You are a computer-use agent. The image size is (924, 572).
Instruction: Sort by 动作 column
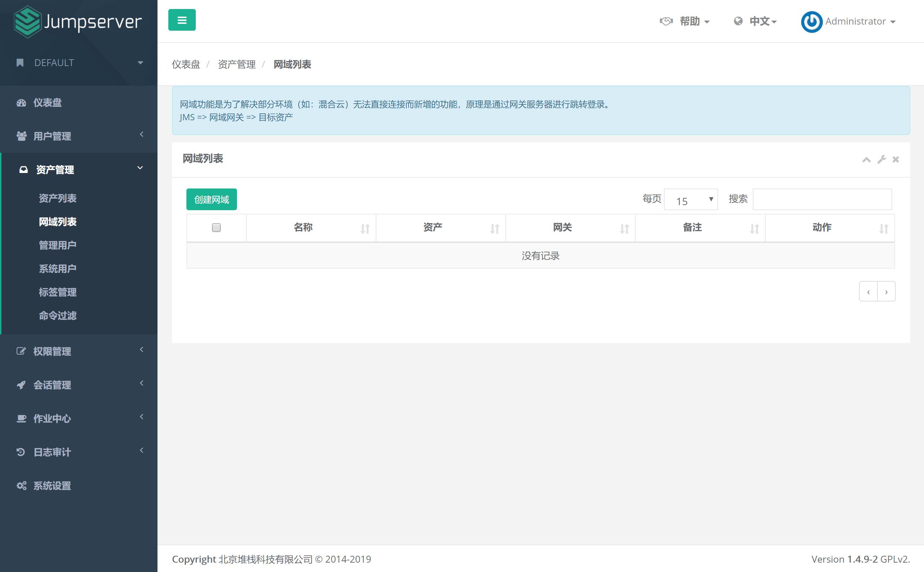(830, 228)
